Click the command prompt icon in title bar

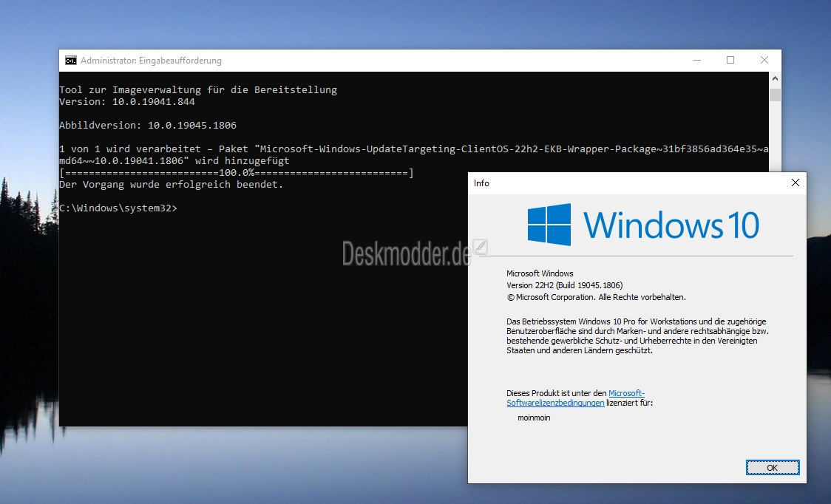coord(70,61)
